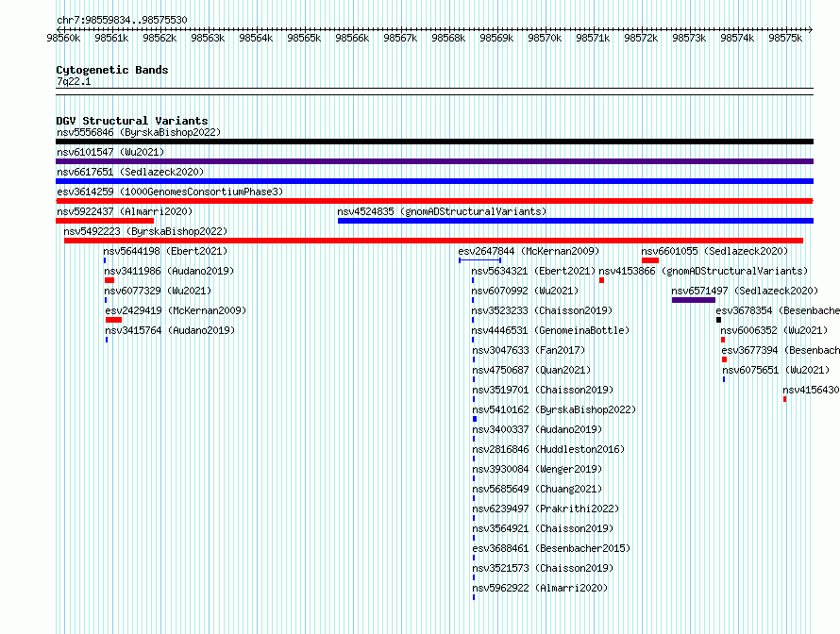Click nsv6006352 (Wu2021) label
The width and height of the screenshot is (840, 634).
click(x=774, y=330)
